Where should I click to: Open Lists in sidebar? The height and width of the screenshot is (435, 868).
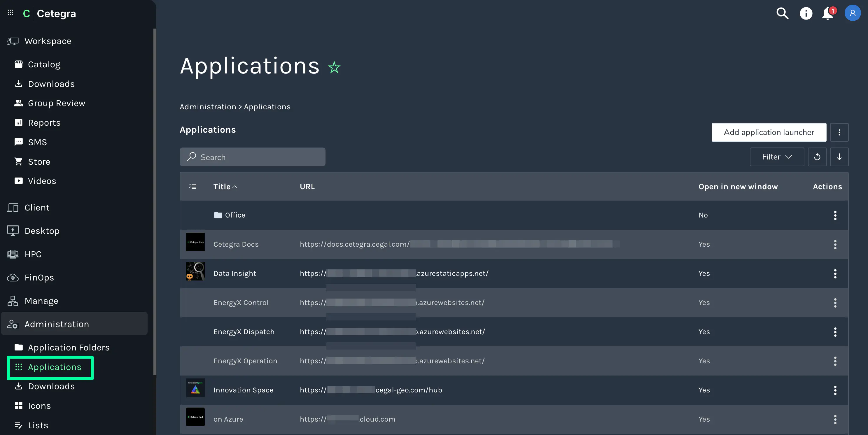coord(38,425)
